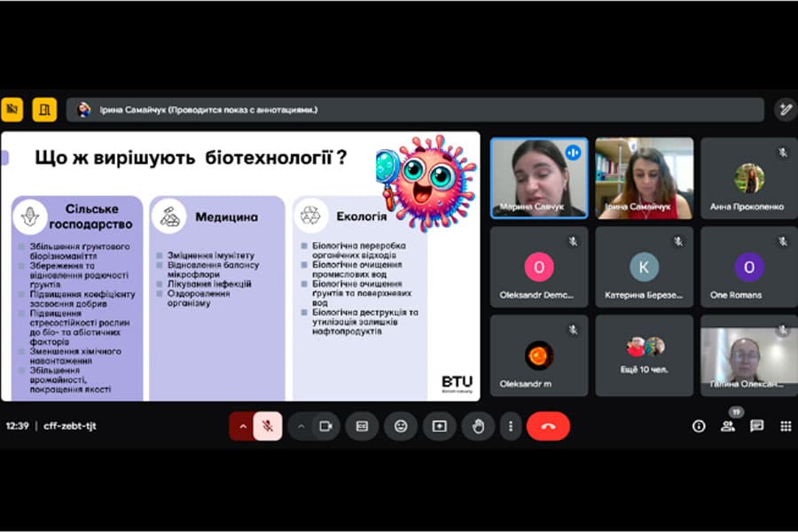Screen dimensions: 798x532
Task: Click the red leave call button
Action: [548, 426]
